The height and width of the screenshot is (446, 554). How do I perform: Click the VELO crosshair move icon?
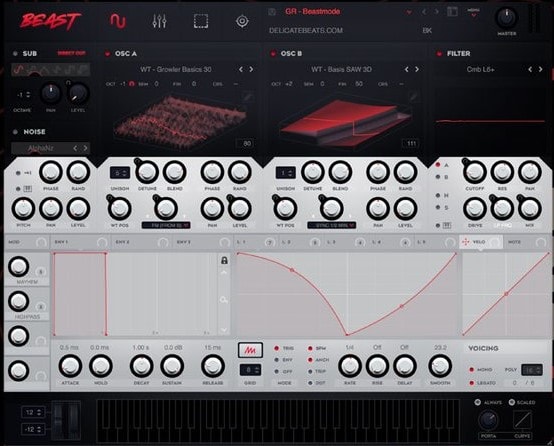(466, 242)
